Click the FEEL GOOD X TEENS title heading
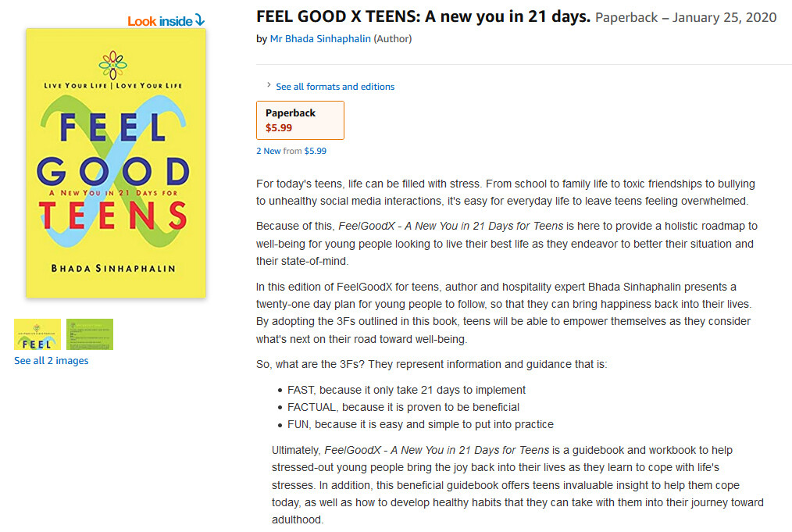Image resolution: width=792 pixels, height=532 pixels. click(x=423, y=17)
